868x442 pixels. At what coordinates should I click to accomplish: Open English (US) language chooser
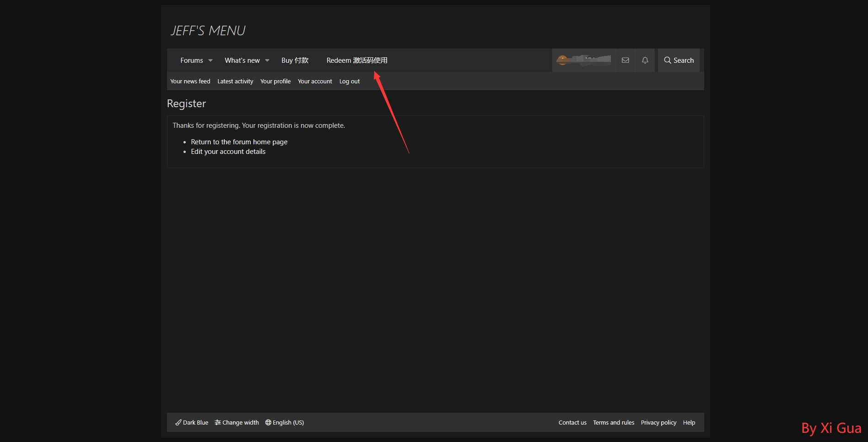pos(284,422)
